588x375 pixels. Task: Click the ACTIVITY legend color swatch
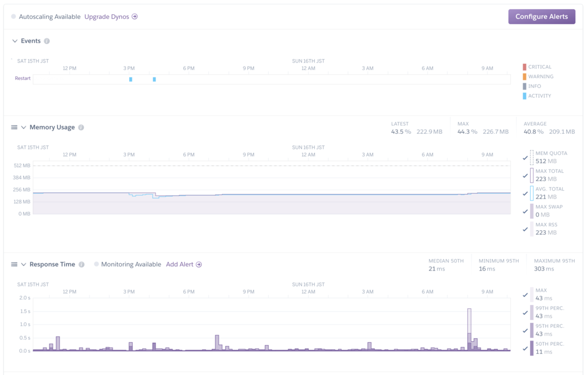[524, 96]
